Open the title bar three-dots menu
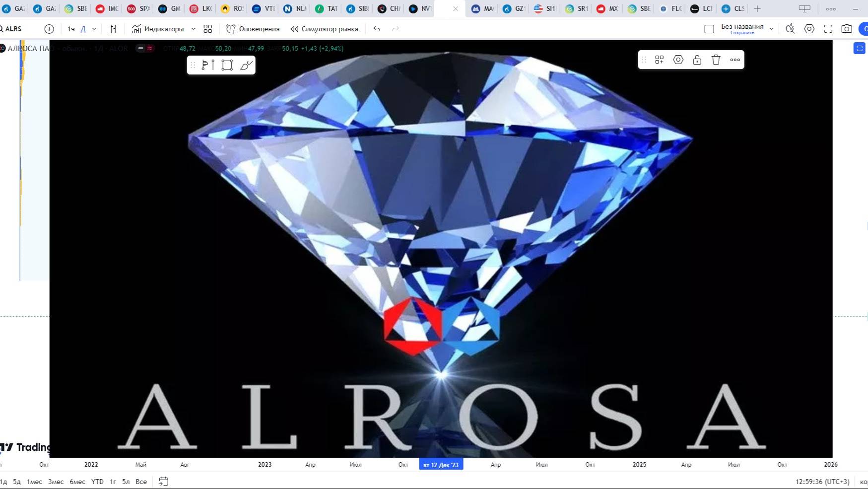Screen dimensions: 868x489 (831, 8)
